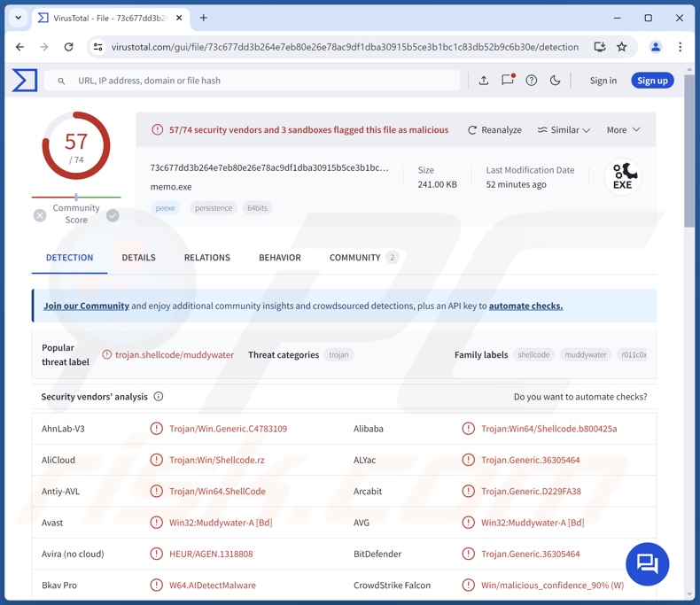Click the file hash 73c677dd3b264e7eb80e... text
The height and width of the screenshot is (605, 700).
point(269,167)
